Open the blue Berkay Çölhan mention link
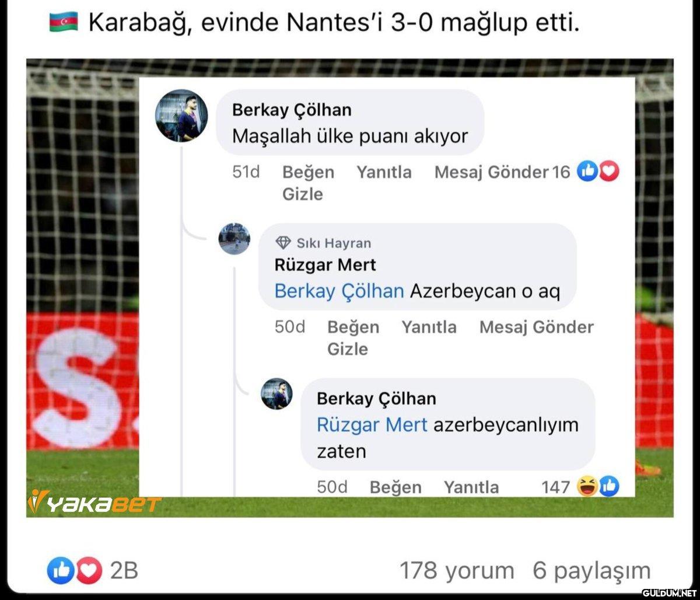 [339, 291]
